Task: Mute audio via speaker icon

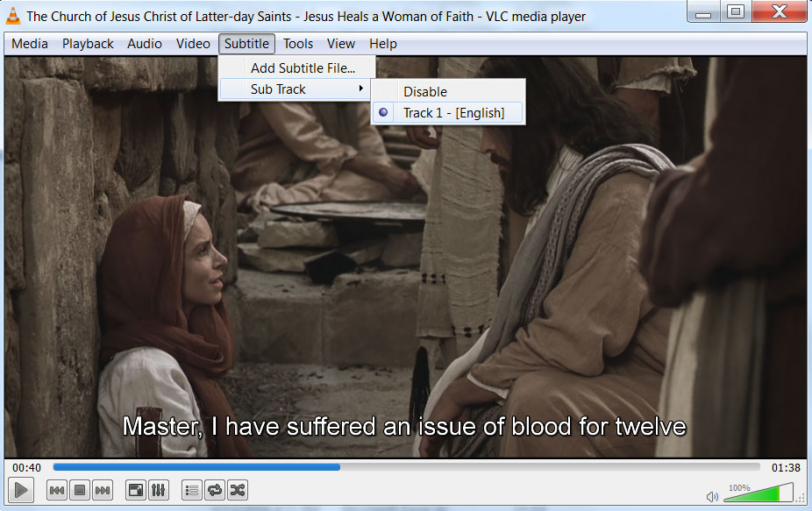Action: click(x=712, y=497)
